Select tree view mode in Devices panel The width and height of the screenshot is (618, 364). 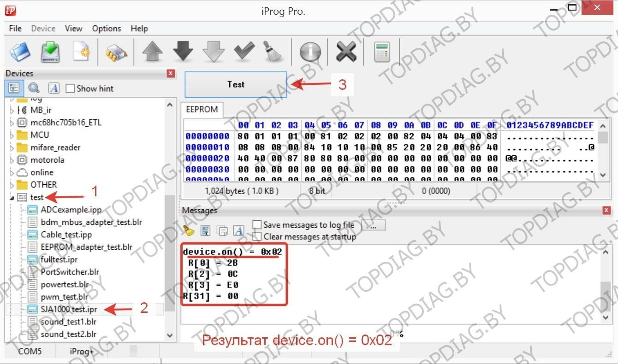click(x=14, y=88)
